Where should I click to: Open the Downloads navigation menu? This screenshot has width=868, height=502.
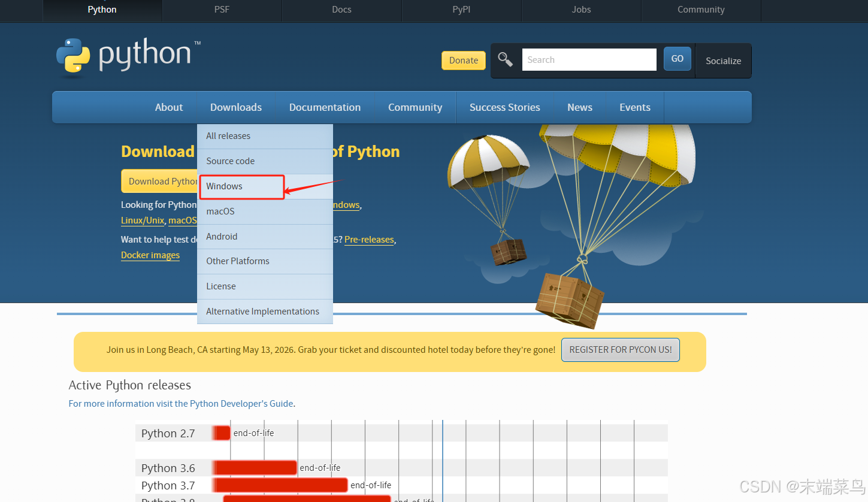coord(236,107)
